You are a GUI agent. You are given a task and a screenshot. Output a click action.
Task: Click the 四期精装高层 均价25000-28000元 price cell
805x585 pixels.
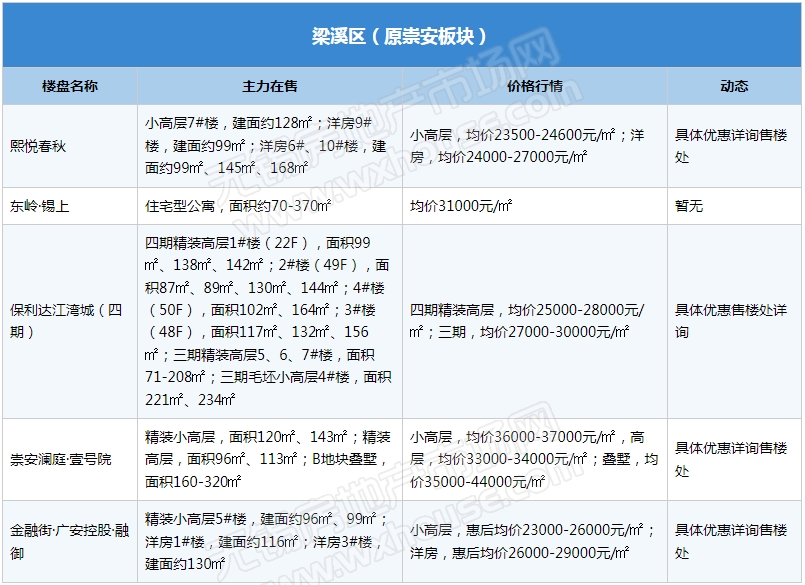(x=535, y=321)
